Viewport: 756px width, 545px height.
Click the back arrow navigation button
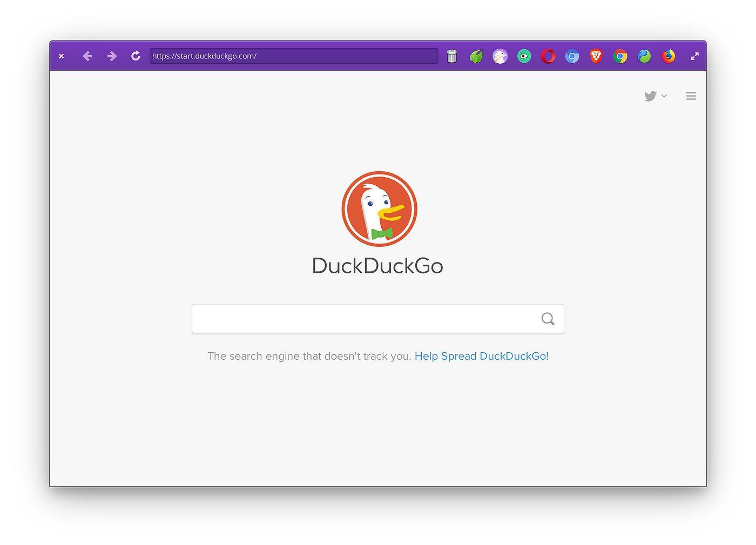tap(87, 56)
